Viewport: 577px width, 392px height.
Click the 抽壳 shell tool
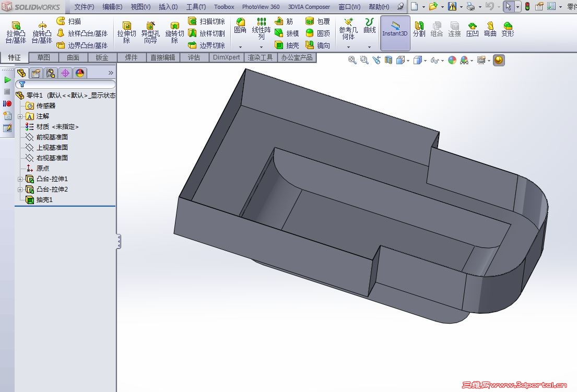[x=287, y=45]
